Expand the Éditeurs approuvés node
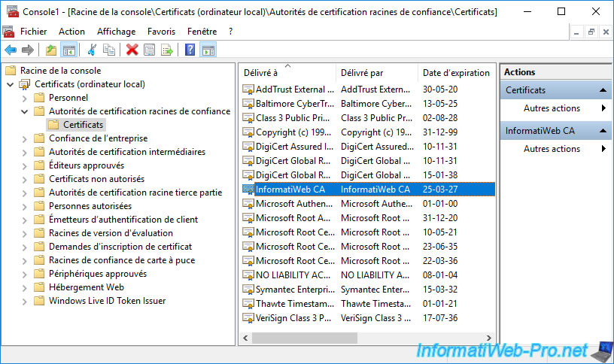 pyautogui.click(x=25, y=166)
